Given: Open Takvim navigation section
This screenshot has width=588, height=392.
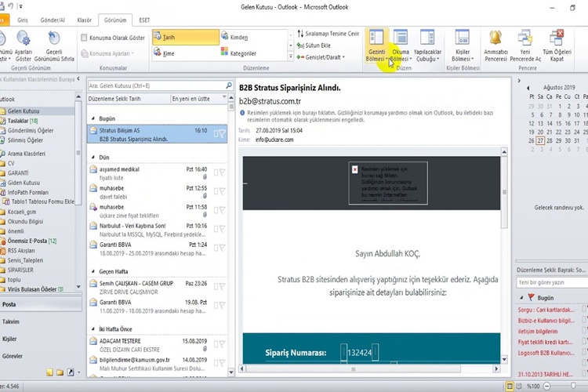Looking at the screenshot, I should tap(41, 321).
